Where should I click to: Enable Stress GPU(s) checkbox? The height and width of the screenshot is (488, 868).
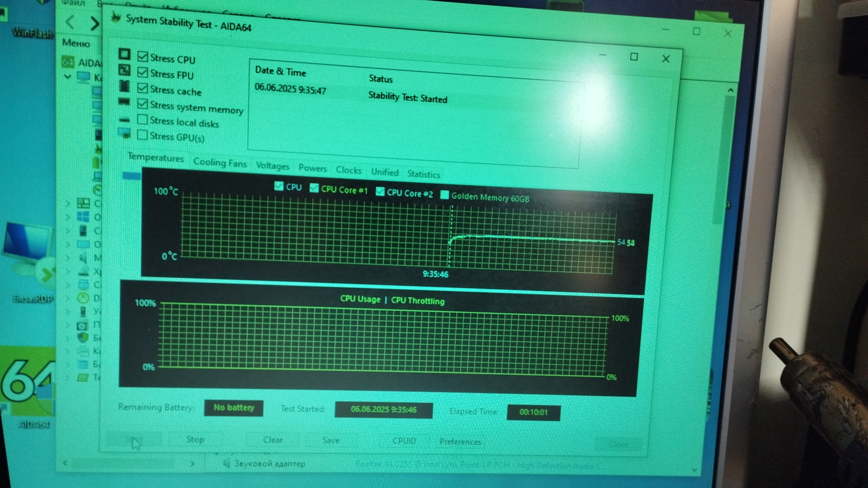click(142, 135)
